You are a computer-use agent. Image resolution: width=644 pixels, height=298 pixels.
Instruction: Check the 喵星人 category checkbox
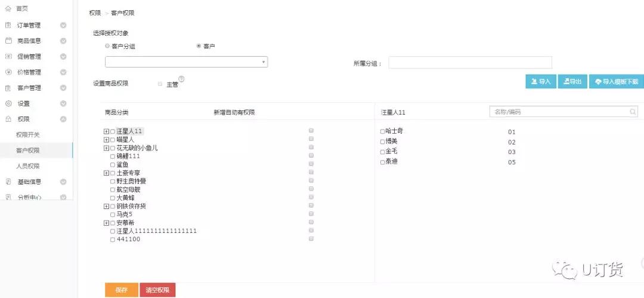(113, 140)
